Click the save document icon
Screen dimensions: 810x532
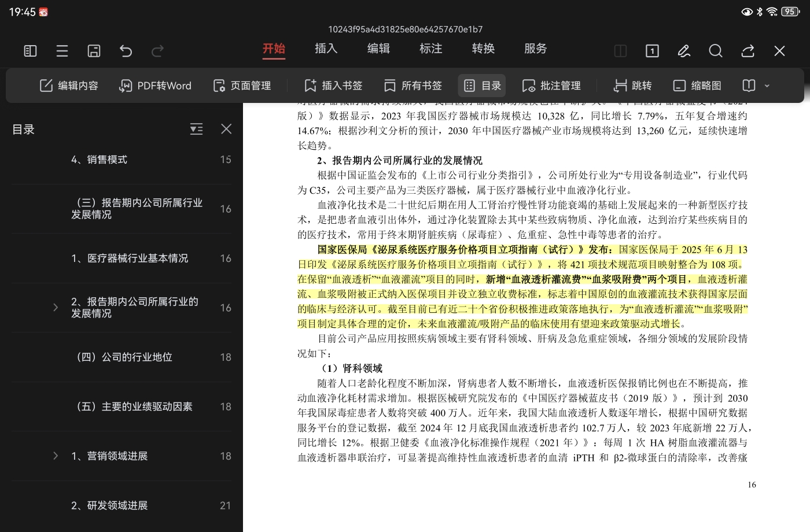(x=94, y=51)
